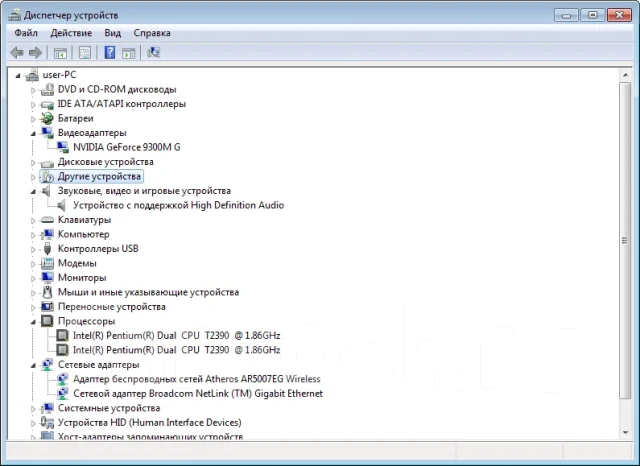Minimize the Диспетчер устройств window
This screenshot has width=640, height=466.
pos(566,16)
